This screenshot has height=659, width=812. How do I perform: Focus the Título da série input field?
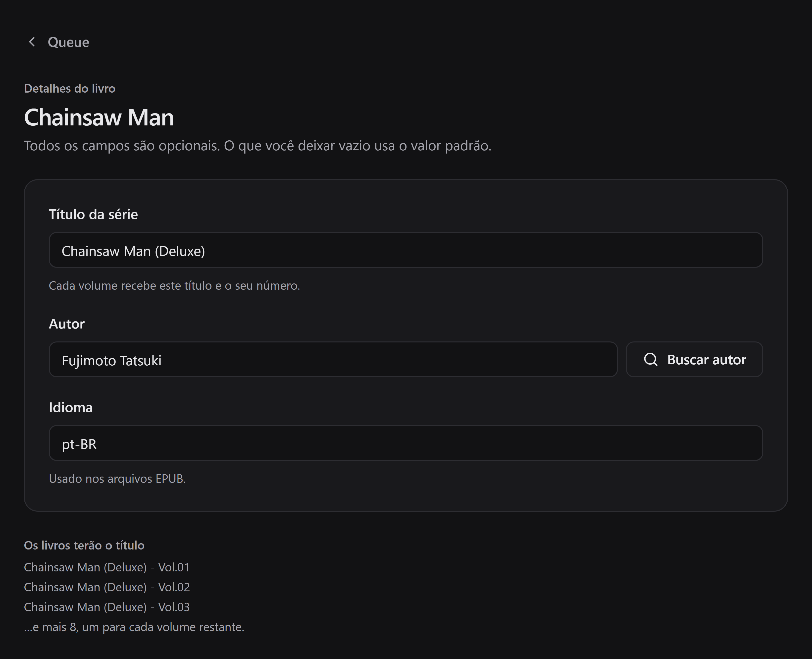tap(406, 250)
